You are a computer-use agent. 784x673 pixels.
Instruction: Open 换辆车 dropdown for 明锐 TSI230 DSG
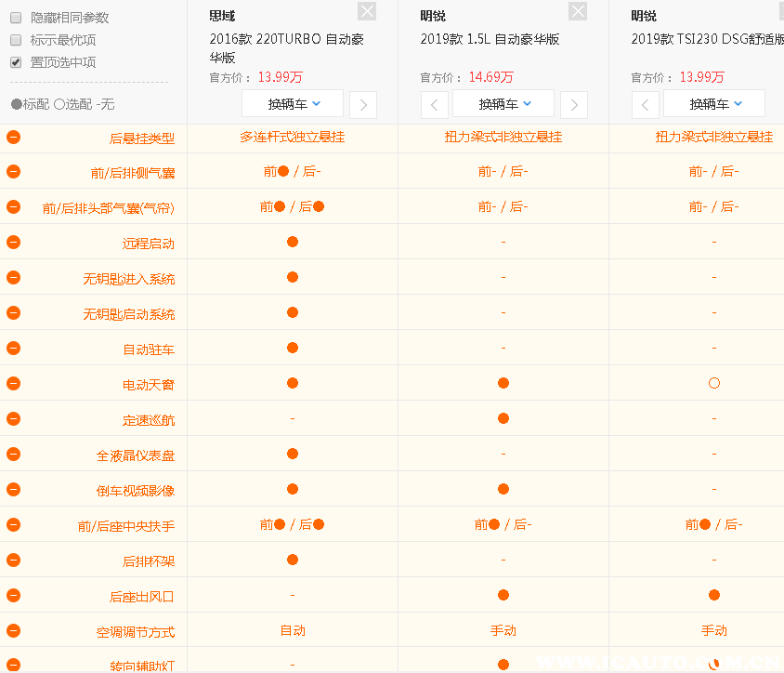(714, 103)
